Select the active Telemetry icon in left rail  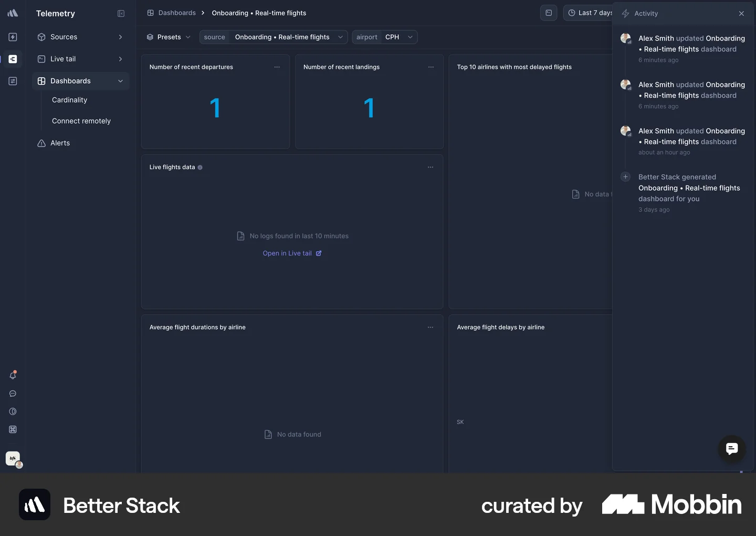click(x=13, y=59)
